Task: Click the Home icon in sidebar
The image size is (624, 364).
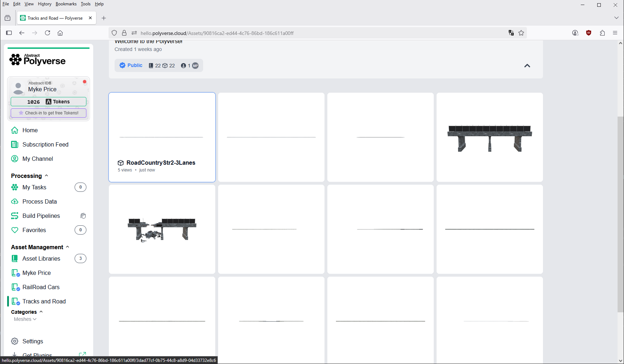Action: click(x=15, y=130)
